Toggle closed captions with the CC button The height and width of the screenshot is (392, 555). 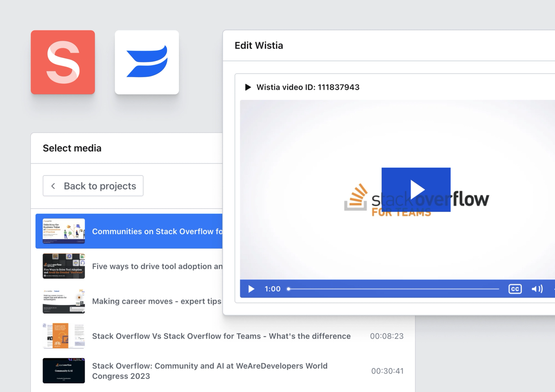point(515,289)
